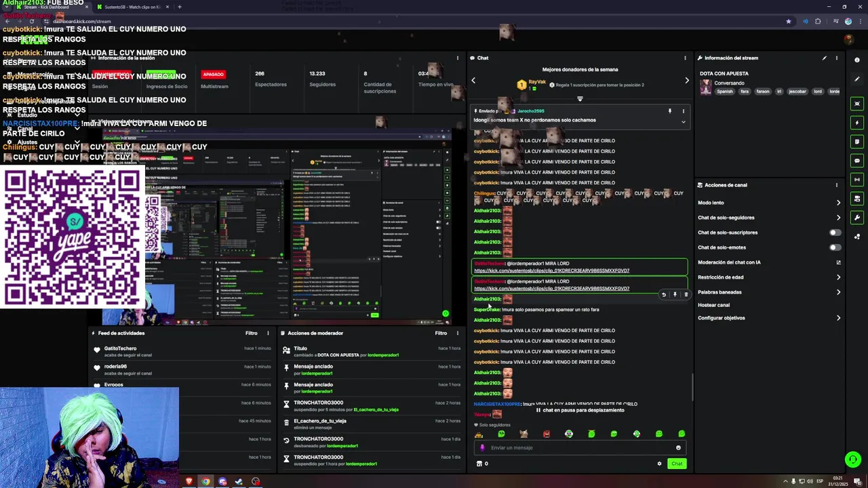The height and width of the screenshot is (488, 868).
Task: Toggle the broadcast signal sidebar icon
Action: coord(857,180)
